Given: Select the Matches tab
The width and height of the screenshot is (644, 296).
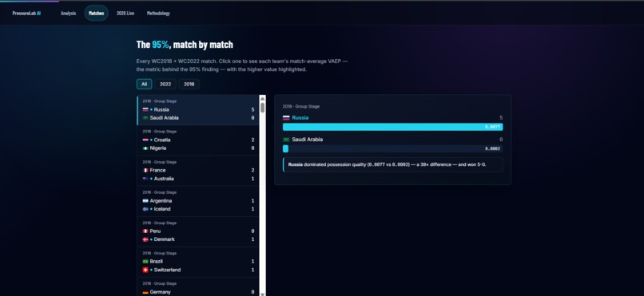Looking at the screenshot, I should [96, 13].
